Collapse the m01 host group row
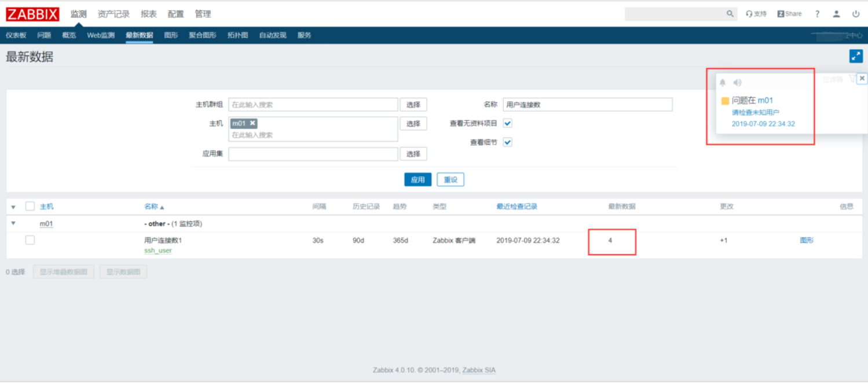 point(13,223)
